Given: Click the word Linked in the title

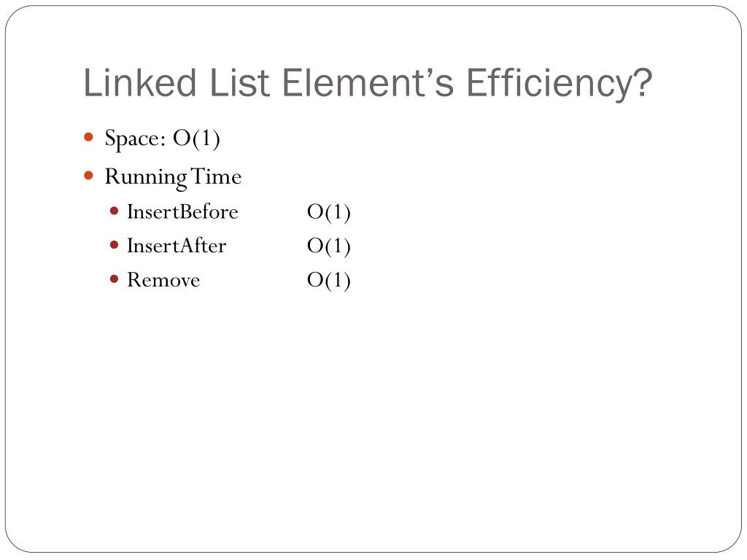Looking at the screenshot, I should click(139, 82).
